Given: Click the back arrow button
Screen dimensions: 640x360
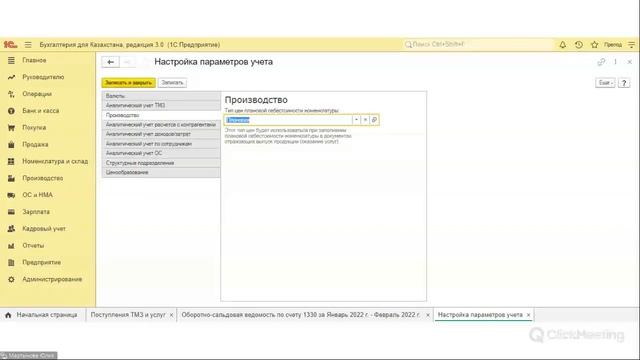Looking at the screenshot, I should point(110,62).
